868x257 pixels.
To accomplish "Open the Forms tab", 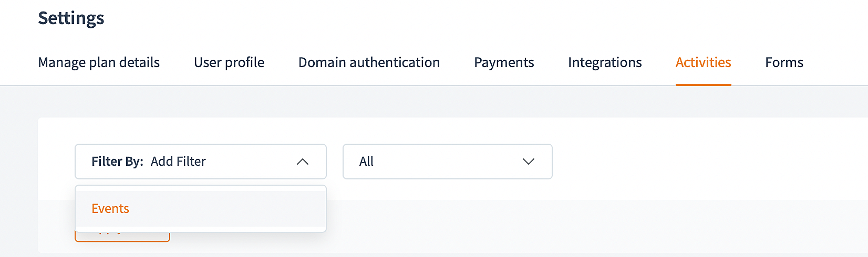I will (784, 62).
